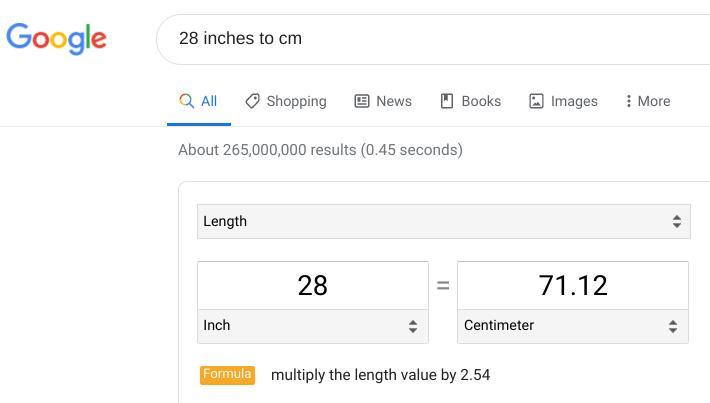Click the More menu label

click(x=654, y=101)
